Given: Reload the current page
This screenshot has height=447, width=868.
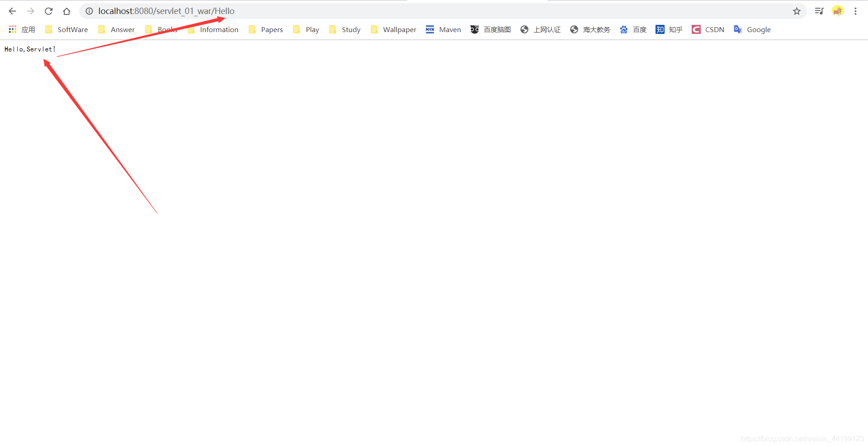Looking at the screenshot, I should [49, 11].
